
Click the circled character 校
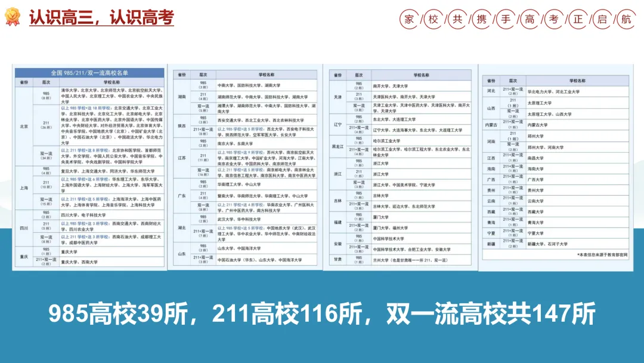pyautogui.click(x=434, y=19)
